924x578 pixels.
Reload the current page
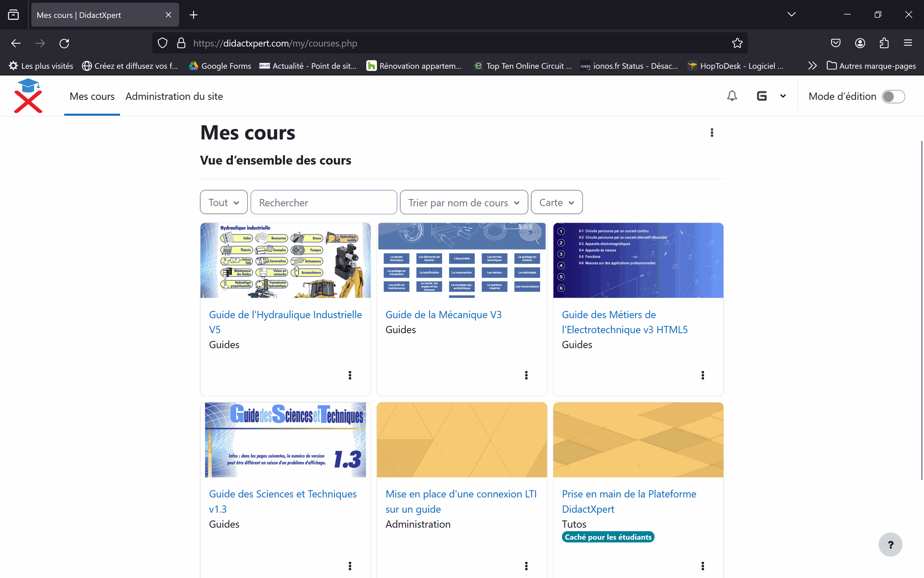pos(64,43)
